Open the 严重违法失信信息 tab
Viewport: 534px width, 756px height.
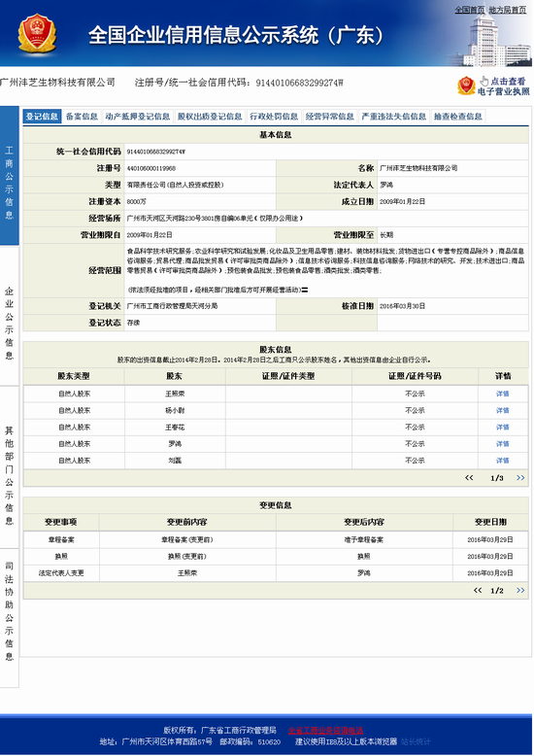click(x=394, y=117)
